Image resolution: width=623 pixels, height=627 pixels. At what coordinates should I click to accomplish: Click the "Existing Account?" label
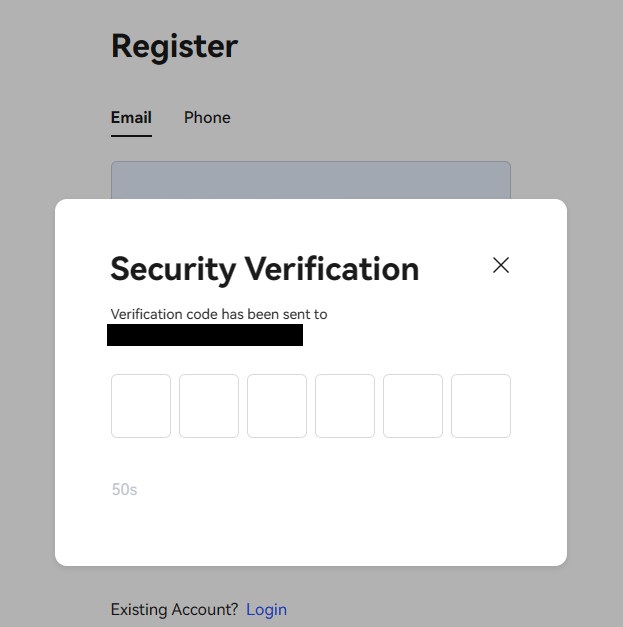point(174,609)
